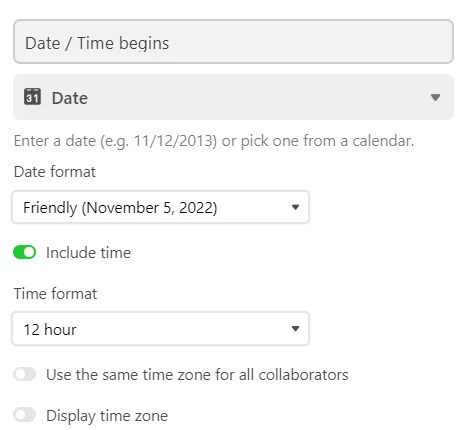Screen dimensions: 466x430
Task: Click the word 'begins' in the field name
Action: pyautogui.click(x=144, y=44)
